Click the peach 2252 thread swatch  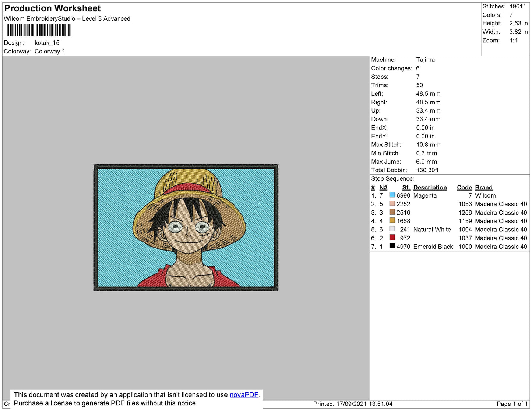(392, 203)
